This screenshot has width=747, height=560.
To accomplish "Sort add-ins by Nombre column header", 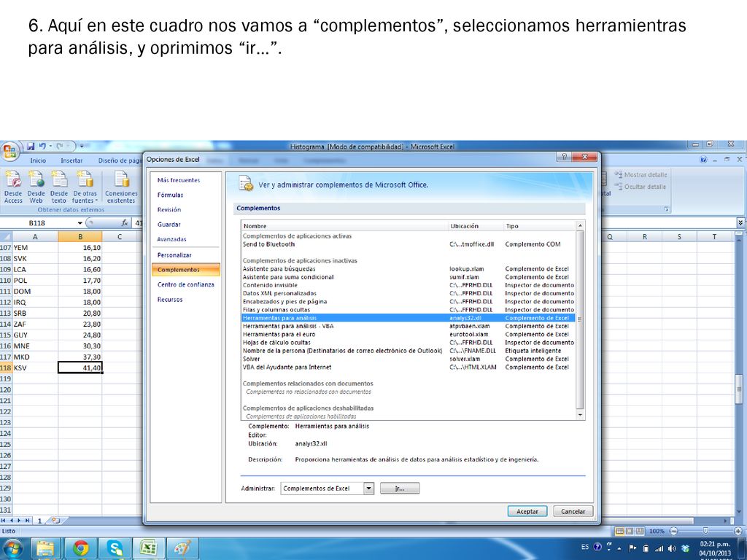I will click(x=344, y=226).
